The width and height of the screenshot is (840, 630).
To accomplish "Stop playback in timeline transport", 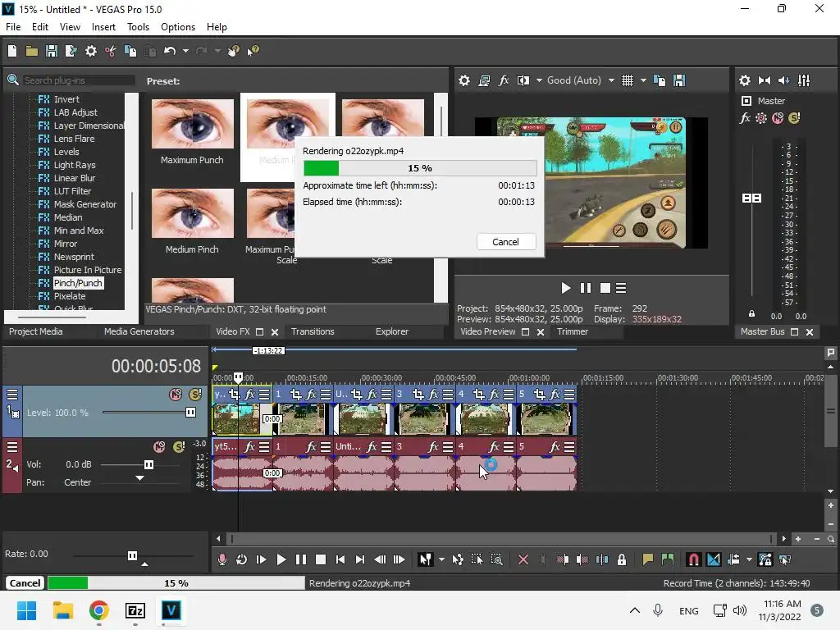I will (321, 559).
